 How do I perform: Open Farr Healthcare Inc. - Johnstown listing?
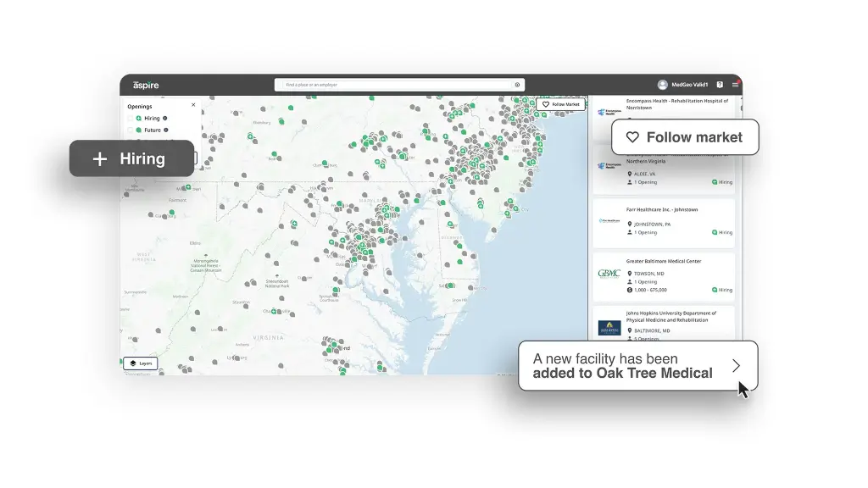coord(662,209)
